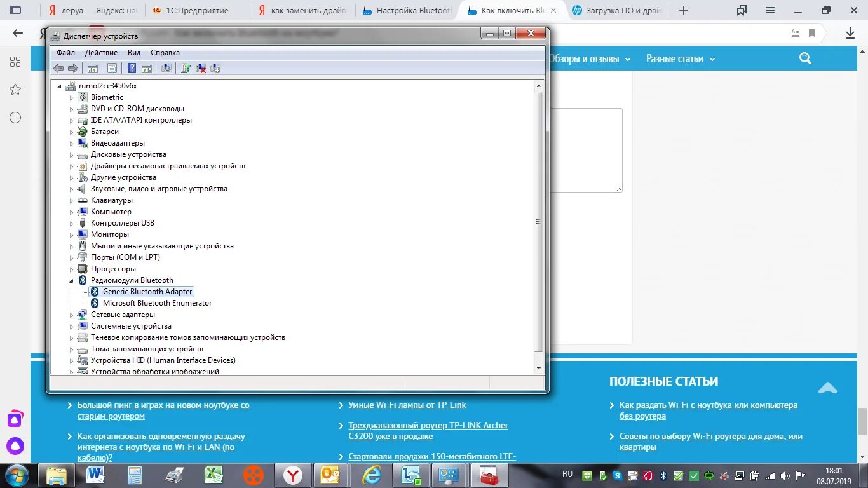This screenshot has height=488, width=868.
Task: Toggle the console tree toolbar icon
Action: 93,68
